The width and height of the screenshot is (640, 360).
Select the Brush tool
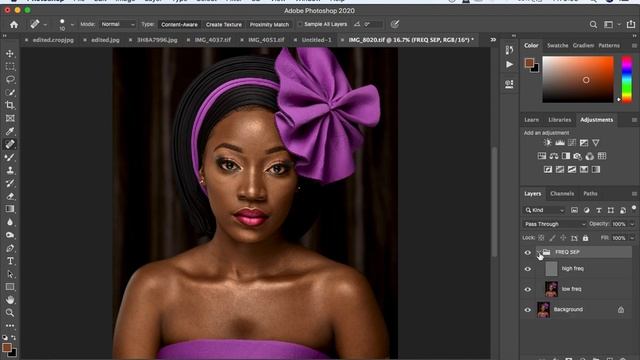coord(10,157)
